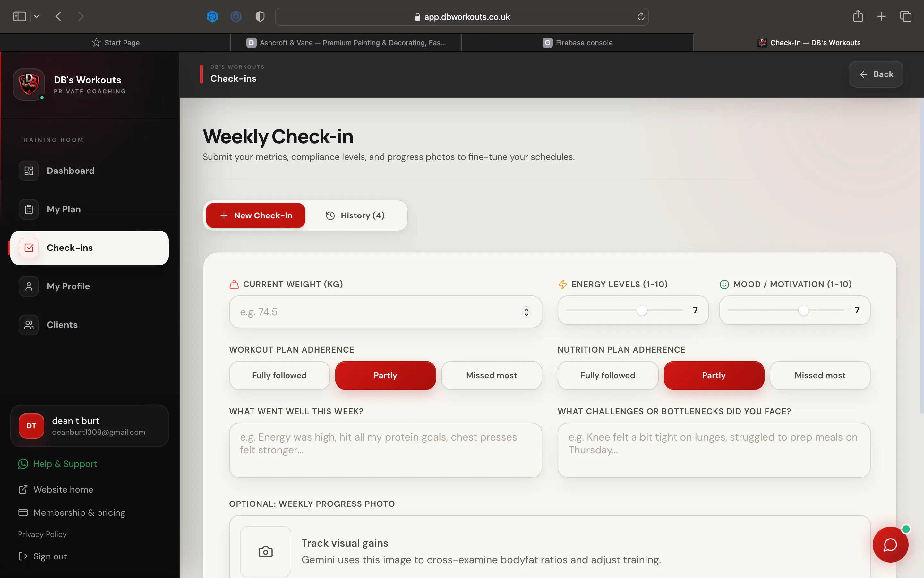Select Partly for nutrition plan adherence
This screenshot has height=578, width=924.
[x=714, y=375]
